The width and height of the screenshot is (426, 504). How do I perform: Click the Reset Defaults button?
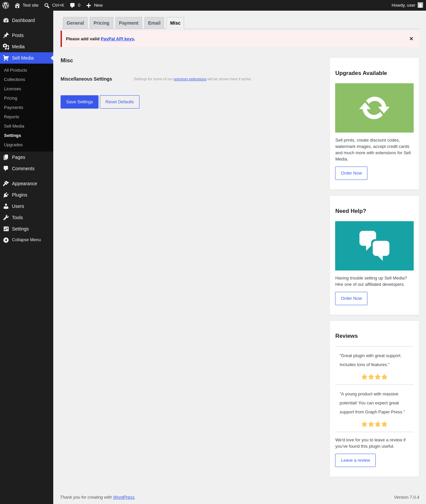[119, 102]
